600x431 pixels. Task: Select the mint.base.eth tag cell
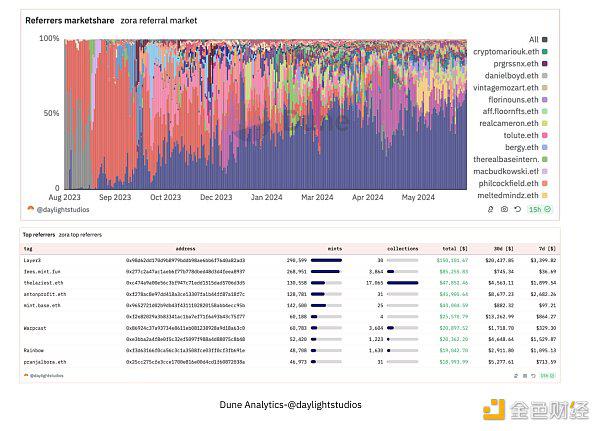[42, 305]
